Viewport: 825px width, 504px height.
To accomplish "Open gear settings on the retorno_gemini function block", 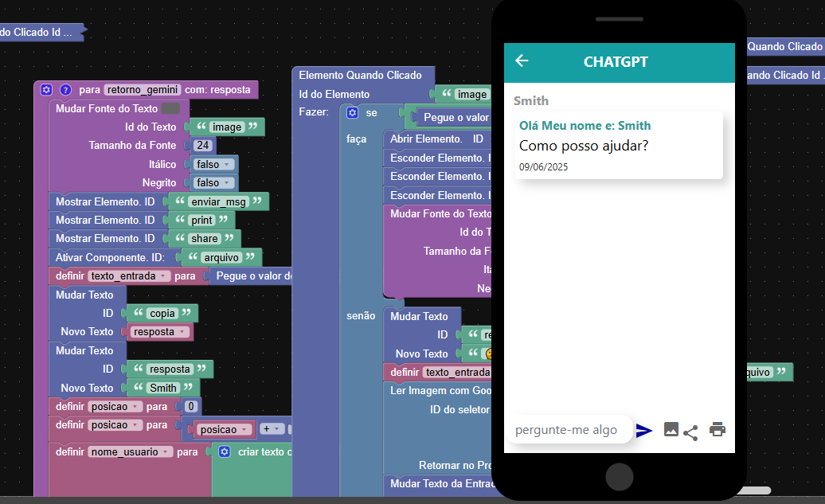I will pyautogui.click(x=46, y=90).
